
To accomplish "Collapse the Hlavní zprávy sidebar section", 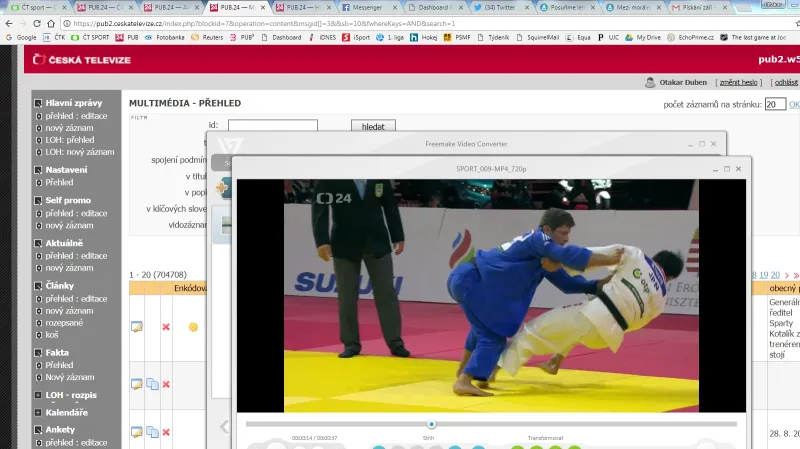I will pyautogui.click(x=38, y=103).
